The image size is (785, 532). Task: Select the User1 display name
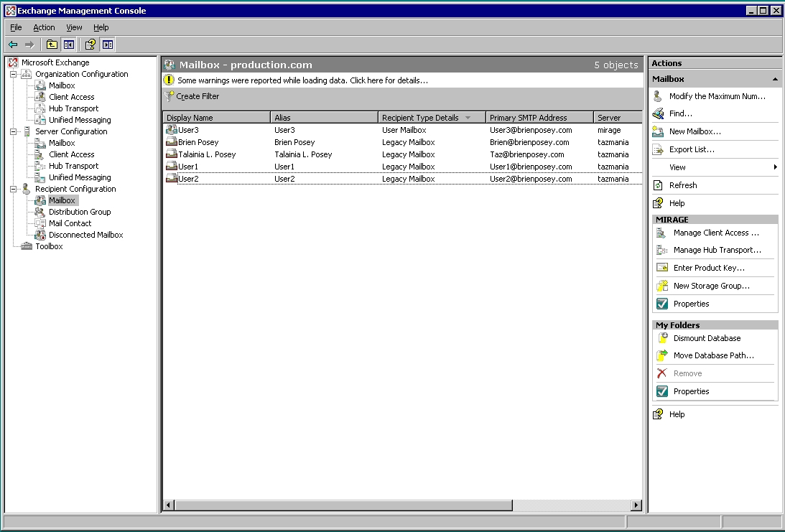coord(188,167)
